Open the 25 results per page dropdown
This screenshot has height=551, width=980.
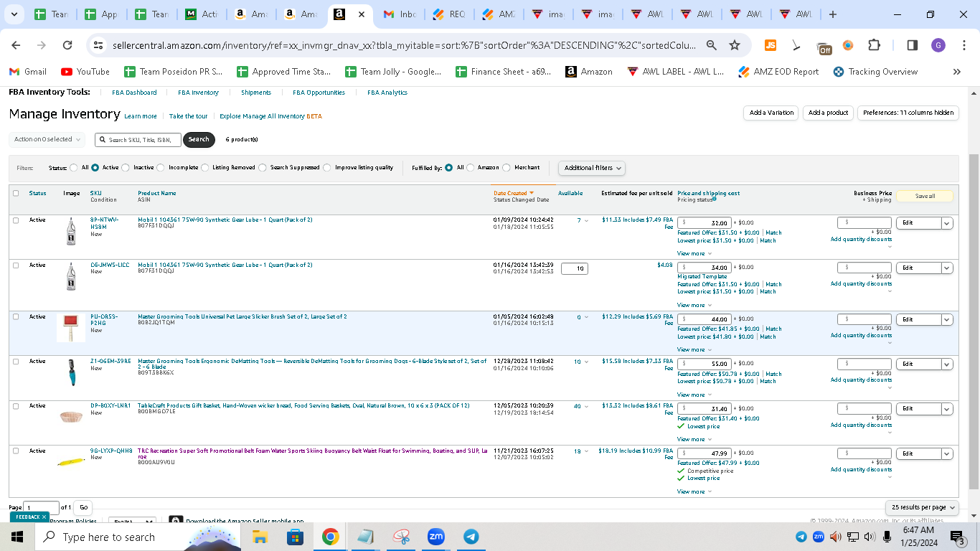tap(922, 507)
